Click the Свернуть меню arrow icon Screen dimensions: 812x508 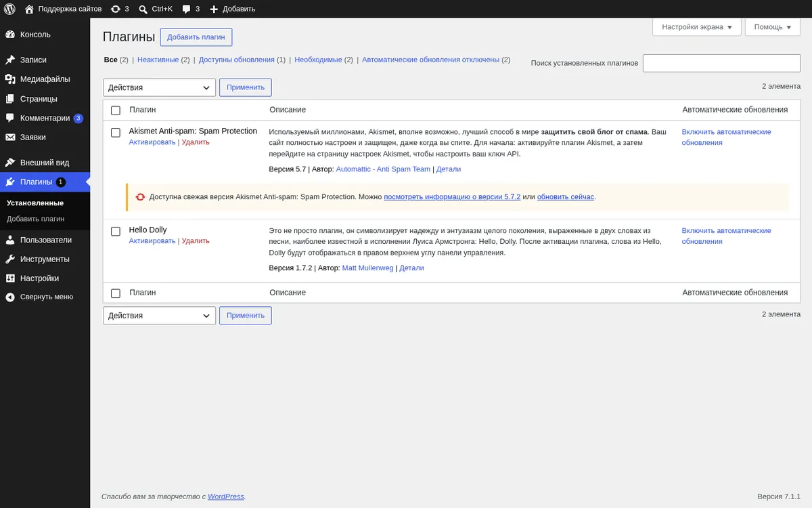click(x=10, y=297)
